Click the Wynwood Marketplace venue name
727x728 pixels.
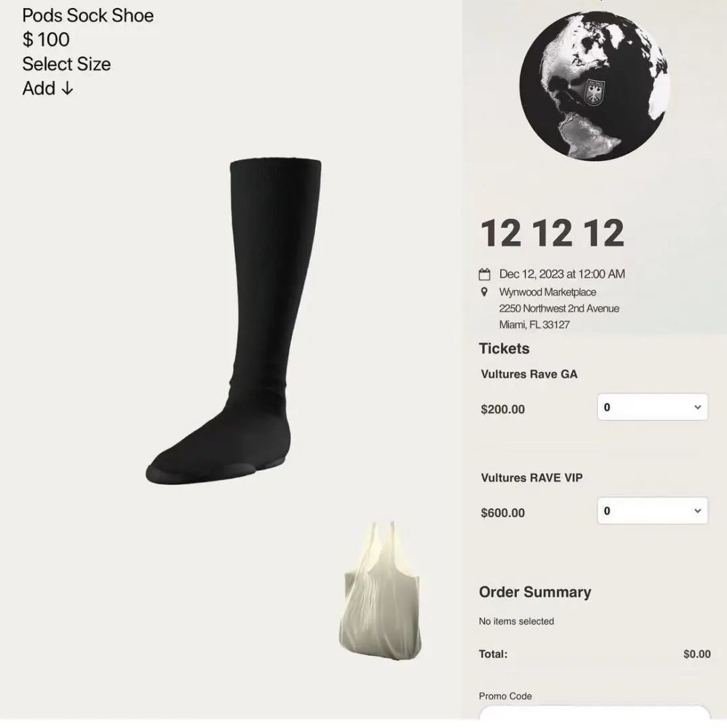click(547, 292)
